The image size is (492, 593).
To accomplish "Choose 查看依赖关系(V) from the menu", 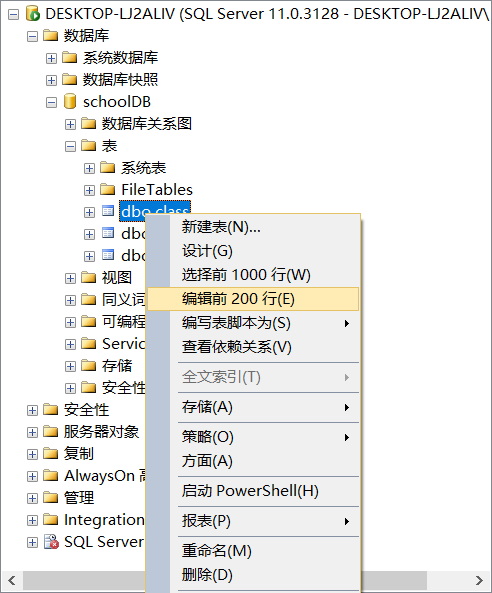I will coord(253,347).
